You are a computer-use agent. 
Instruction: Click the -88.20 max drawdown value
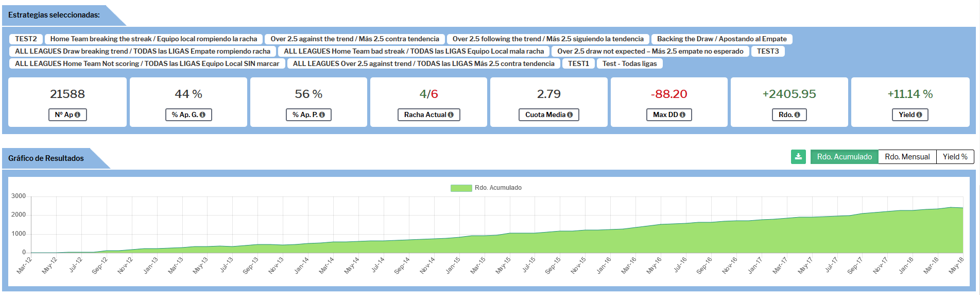pyautogui.click(x=669, y=94)
